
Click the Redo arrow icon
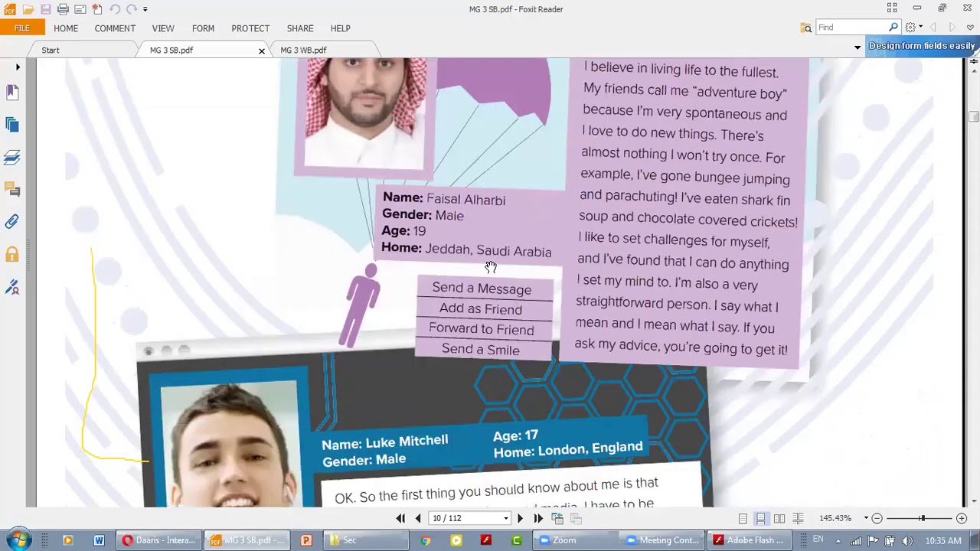(132, 9)
